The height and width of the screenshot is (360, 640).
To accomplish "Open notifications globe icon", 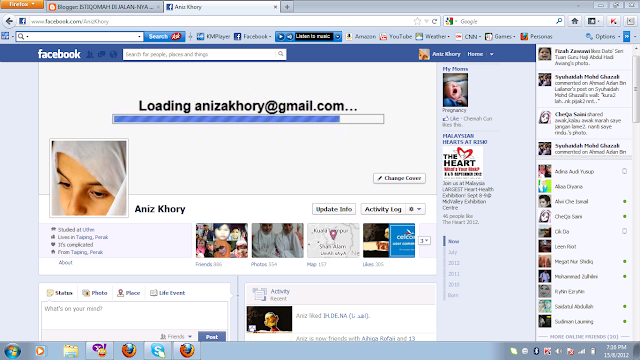I will [x=113, y=54].
